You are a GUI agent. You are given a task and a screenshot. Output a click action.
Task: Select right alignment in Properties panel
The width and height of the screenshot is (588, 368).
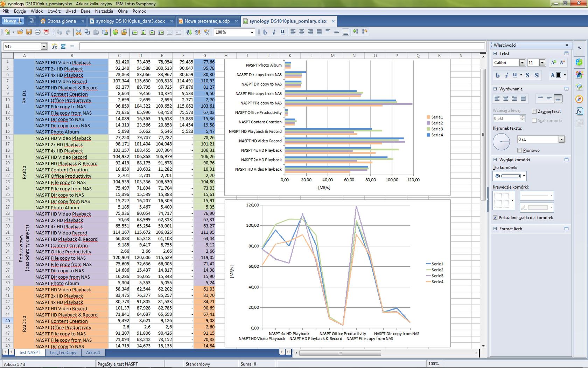[x=514, y=99]
